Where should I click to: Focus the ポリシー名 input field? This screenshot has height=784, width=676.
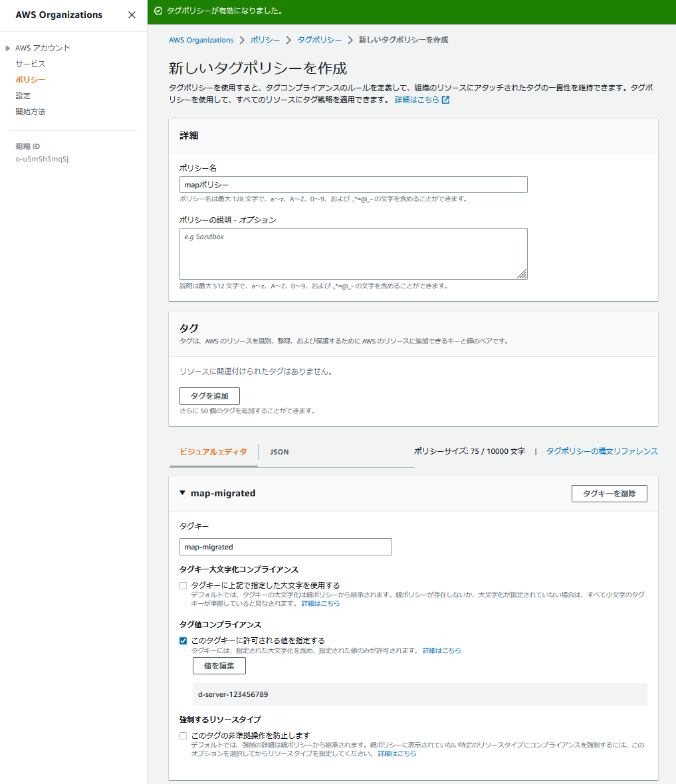tap(353, 185)
